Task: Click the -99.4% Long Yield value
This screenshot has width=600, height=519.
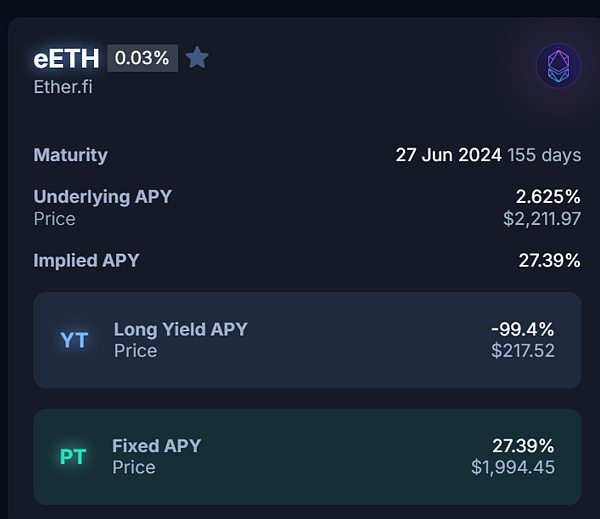Action: (x=522, y=329)
